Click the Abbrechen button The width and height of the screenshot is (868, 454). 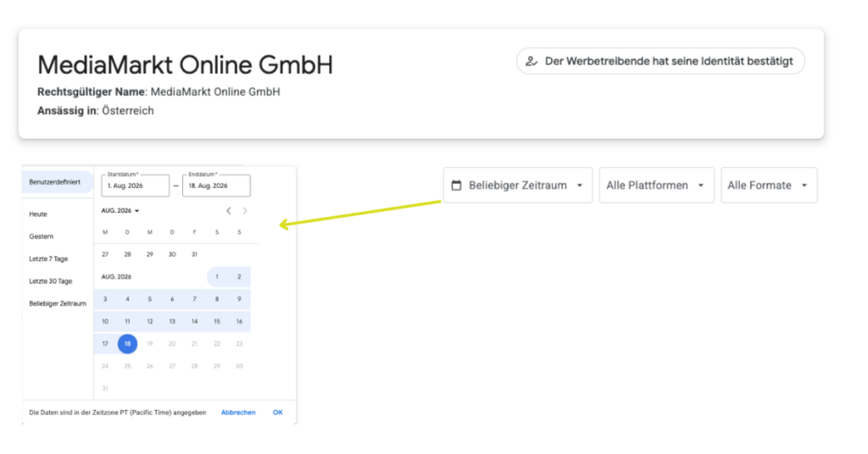(x=238, y=412)
